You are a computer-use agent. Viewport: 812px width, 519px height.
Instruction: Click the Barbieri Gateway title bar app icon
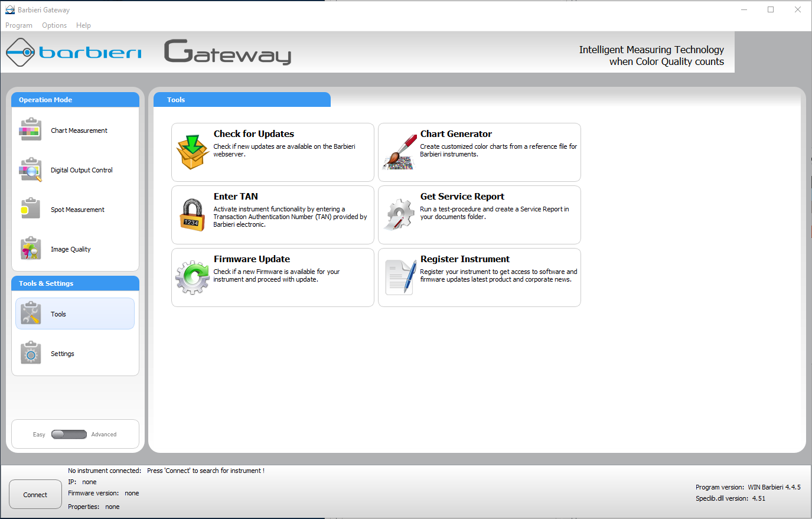point(10,10)
